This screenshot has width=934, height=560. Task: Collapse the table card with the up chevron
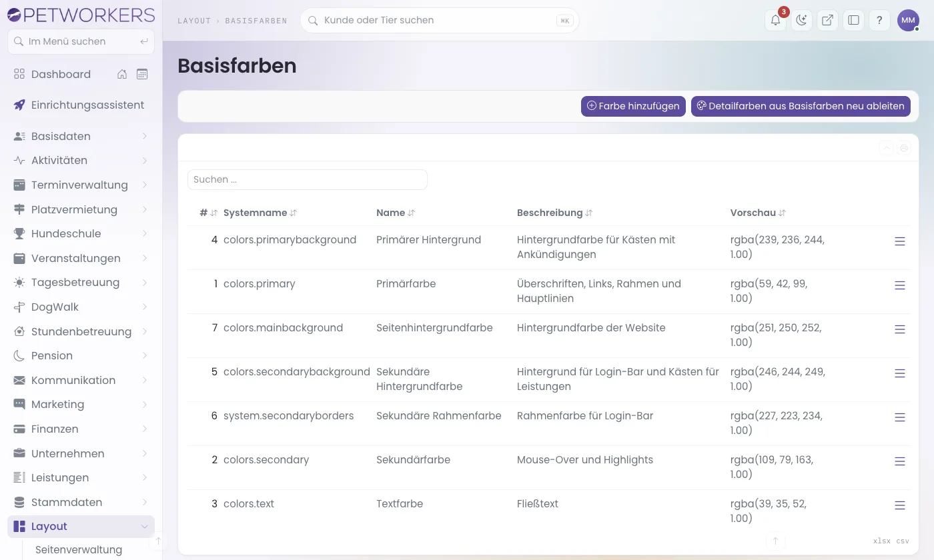(x=886, y=148)
